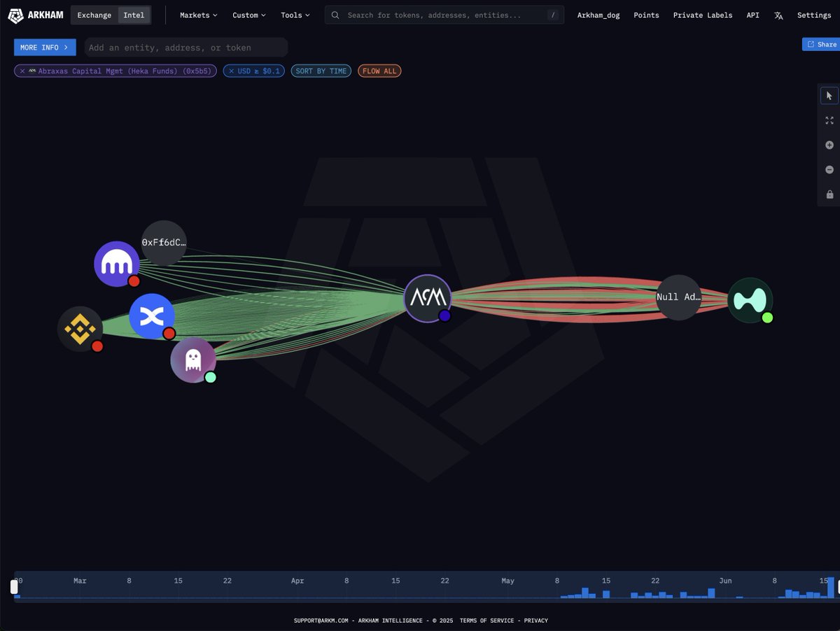Click the blue dot on ACM node
The image size is (840, 631).
point(444,315)
